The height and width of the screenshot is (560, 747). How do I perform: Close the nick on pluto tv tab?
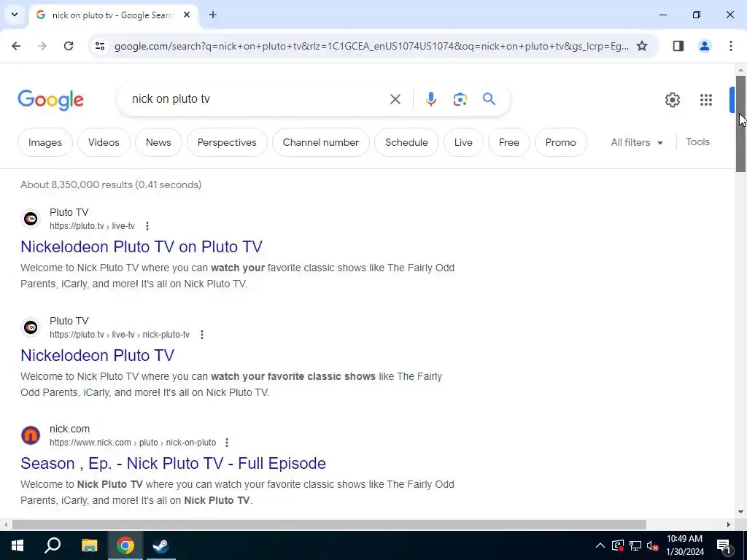coord(187,15)
